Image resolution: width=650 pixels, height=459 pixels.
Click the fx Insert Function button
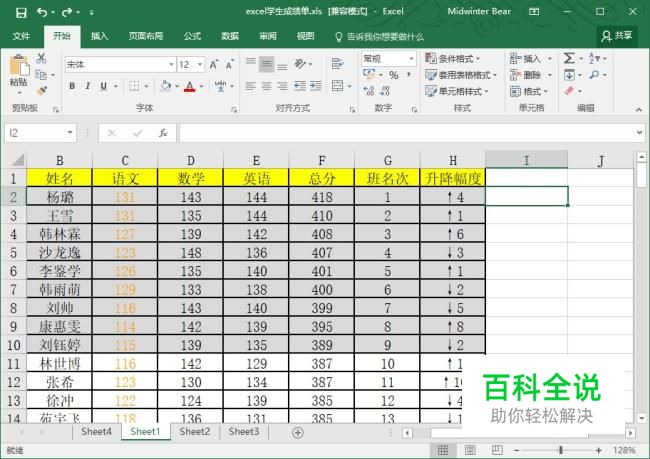click(163, 133)
